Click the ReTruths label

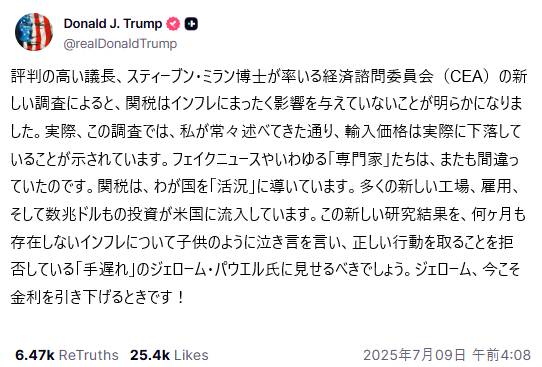[88, 355]
